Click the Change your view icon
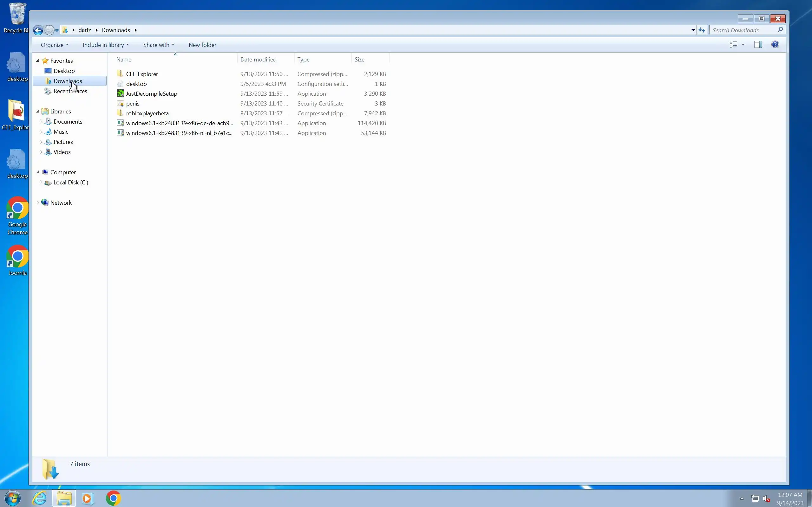Screen dimensions: 812x507 coord(733,45)
